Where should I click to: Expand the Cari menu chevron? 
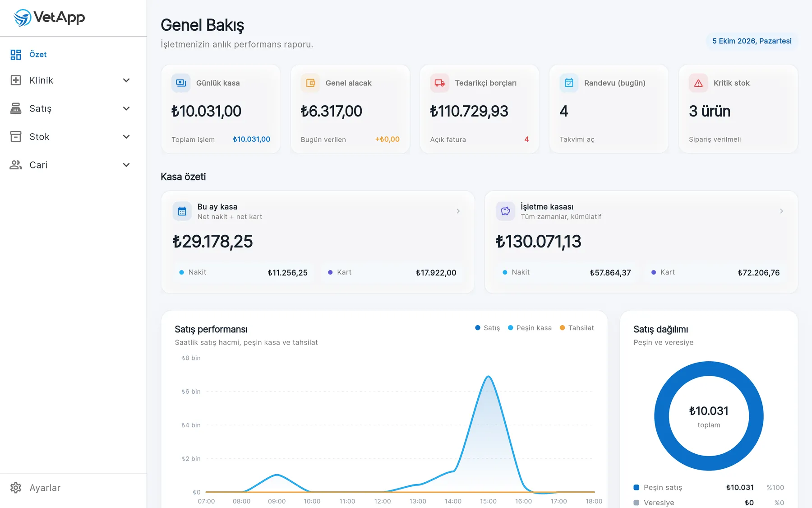(x=127, y=165)
